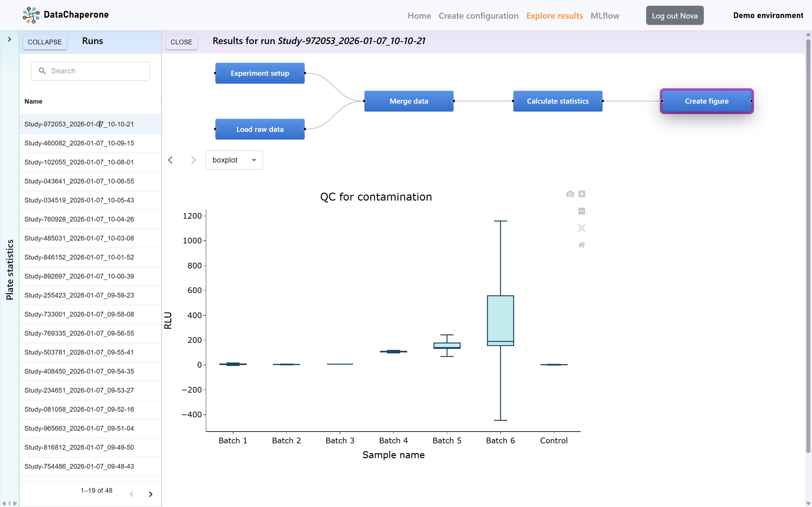The image size is (812, 507).
Task: Show previous figure with left chevron
Action: tap(170, 160)
